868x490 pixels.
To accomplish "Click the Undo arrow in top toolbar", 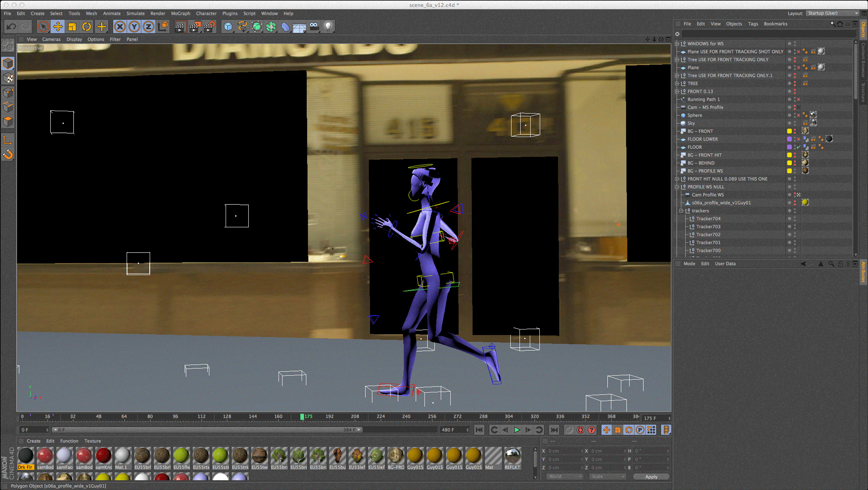I will [11, 27].
